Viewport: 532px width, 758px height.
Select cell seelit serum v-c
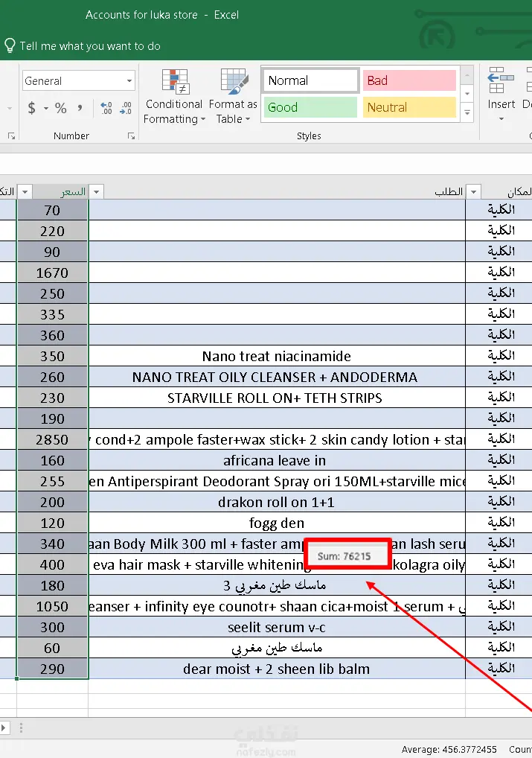tap(277, 627)
